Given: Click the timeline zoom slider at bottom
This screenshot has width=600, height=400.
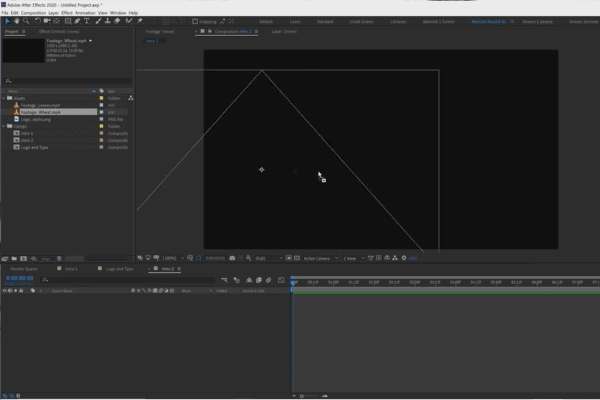Looking at the screenshot, I should [310, 396].
